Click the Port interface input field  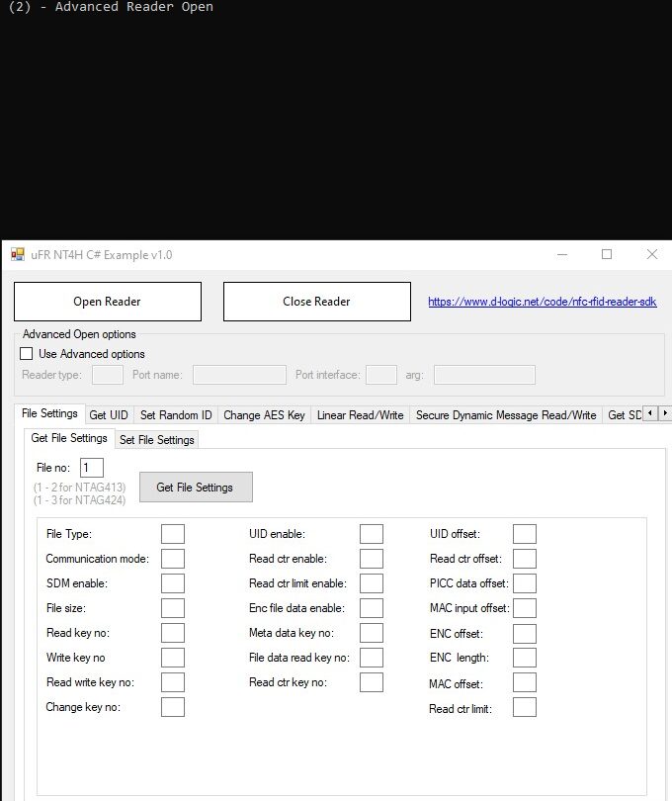tap(381, 375)
